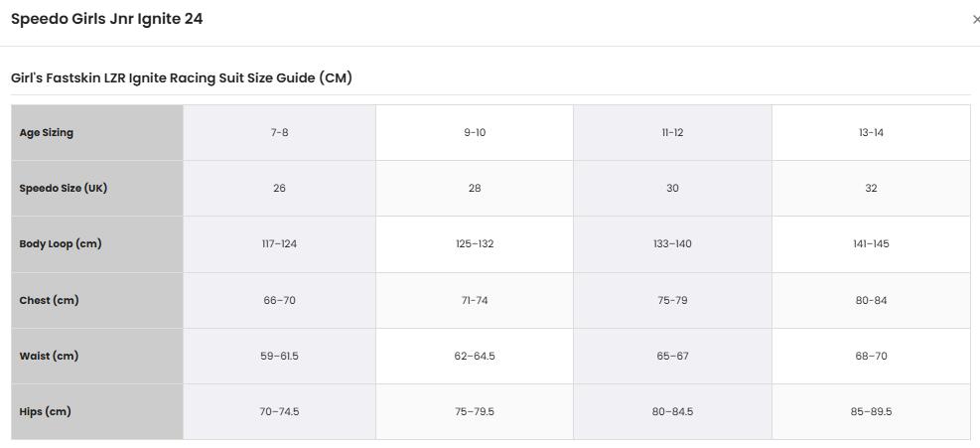Click the Hips (cm) row header
The width and height of the screenshot is (980, 448).
97,411
